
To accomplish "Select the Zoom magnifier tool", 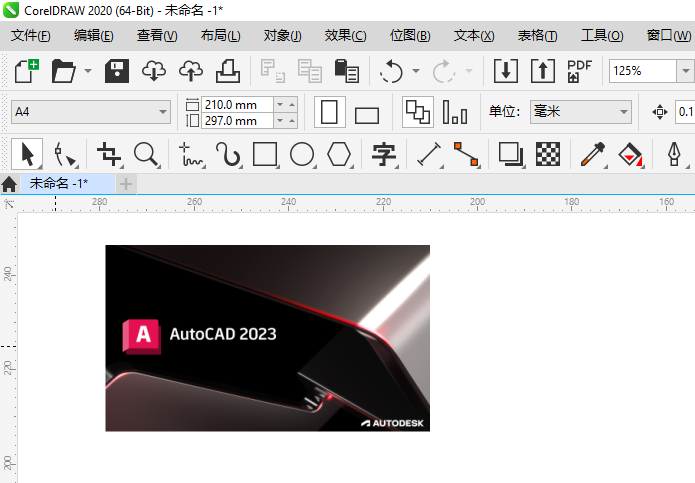I will coord(146,154).
